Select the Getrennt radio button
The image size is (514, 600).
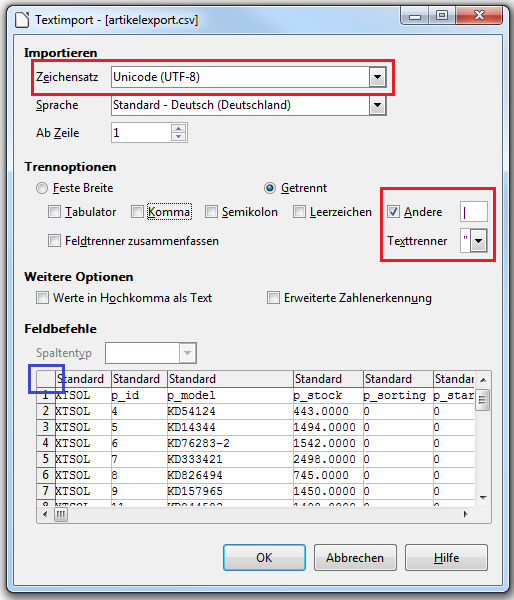pos(270,188)
